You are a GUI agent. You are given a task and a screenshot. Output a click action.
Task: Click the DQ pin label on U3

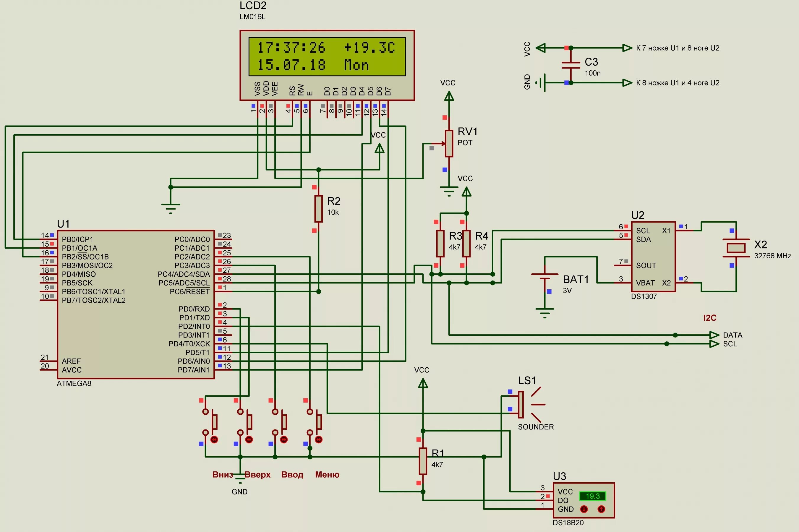coord(563,500)
